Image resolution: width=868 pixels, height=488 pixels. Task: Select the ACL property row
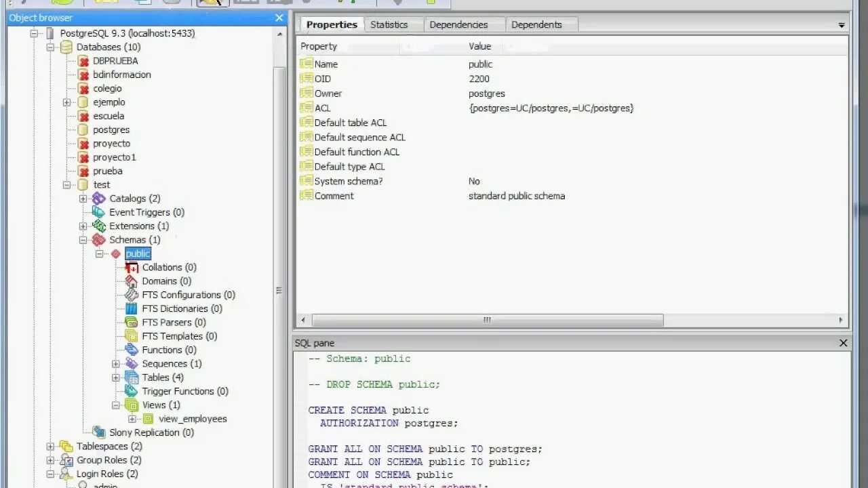[x=572, y=108]
